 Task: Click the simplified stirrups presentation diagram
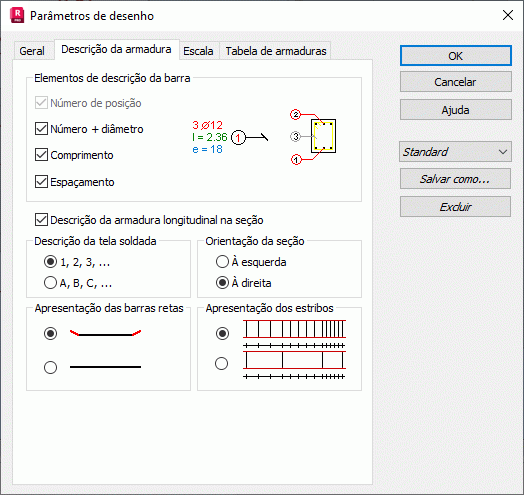[294, 365]
